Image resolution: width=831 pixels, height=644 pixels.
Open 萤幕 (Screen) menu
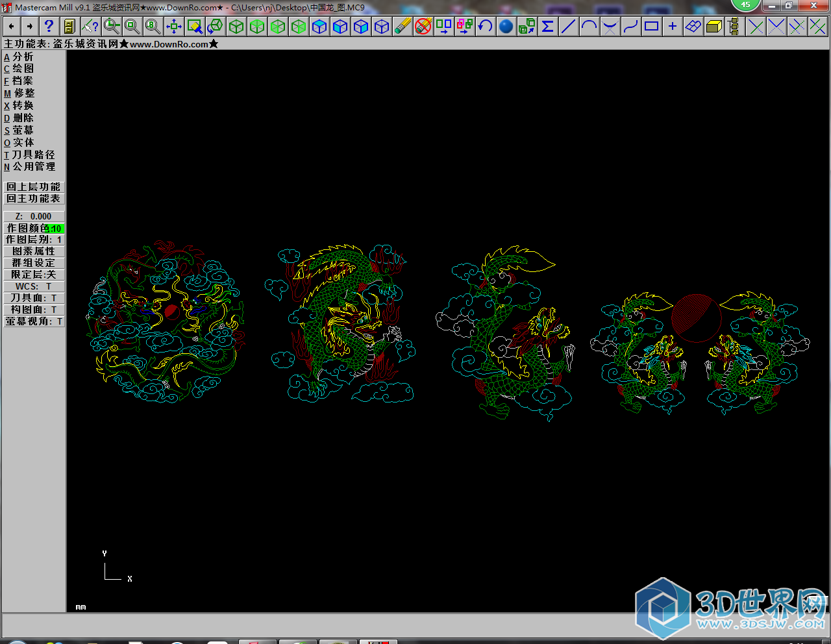point(19,130)
